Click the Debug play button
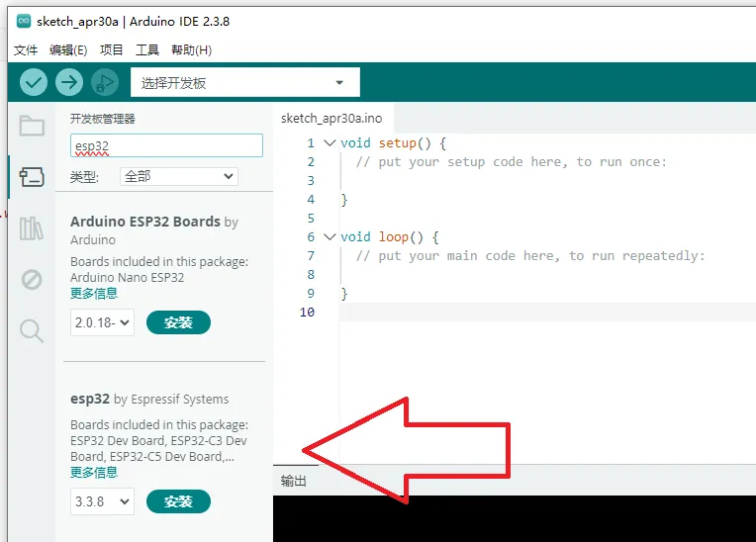Screen dimensions: 756x542 click(x=104, y=82)
